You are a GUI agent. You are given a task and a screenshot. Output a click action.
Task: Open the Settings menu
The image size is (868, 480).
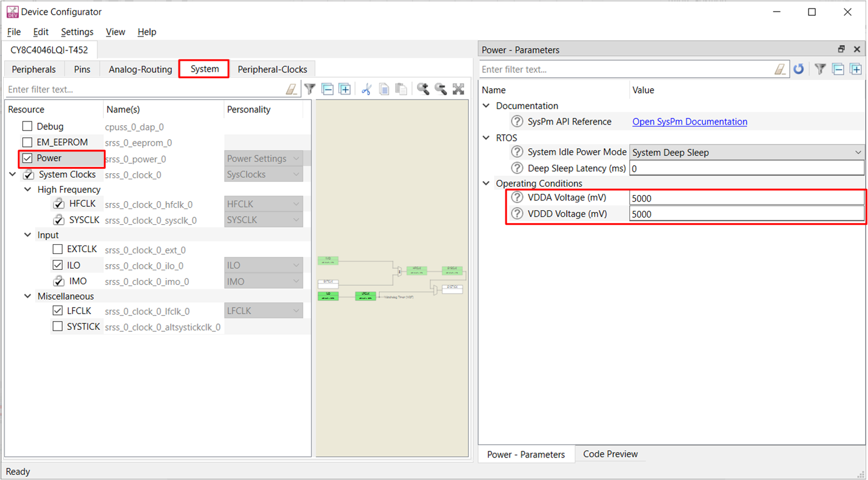click(77, 32)
